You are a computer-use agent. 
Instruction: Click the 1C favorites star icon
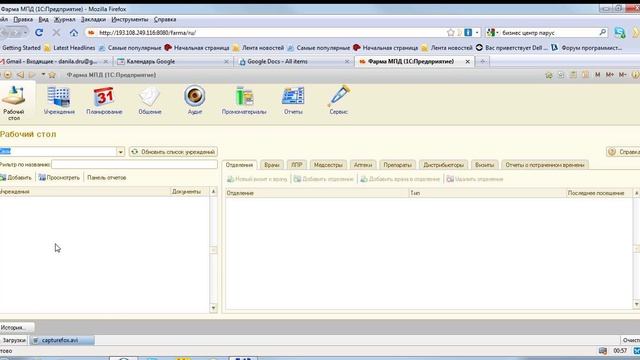pyautogui.click(x=52, y=75)
